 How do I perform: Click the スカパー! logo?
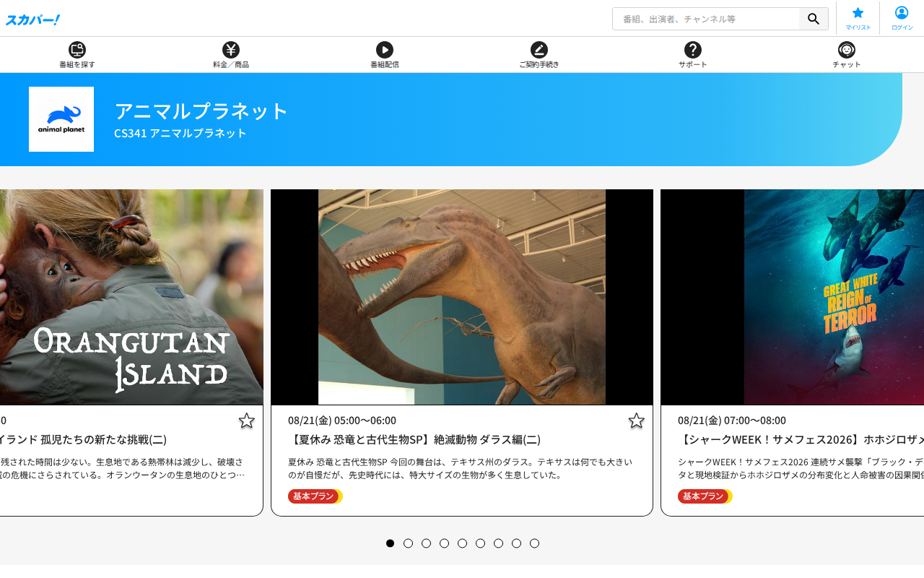click(32, 20)
